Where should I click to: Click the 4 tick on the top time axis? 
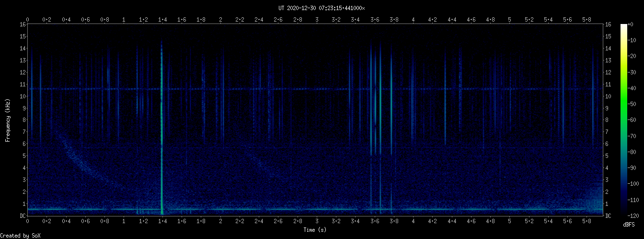tap(414, 20)
